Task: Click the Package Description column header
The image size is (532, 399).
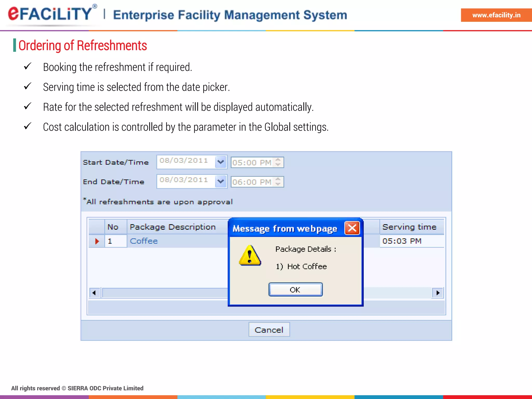Action: [173, 227]
